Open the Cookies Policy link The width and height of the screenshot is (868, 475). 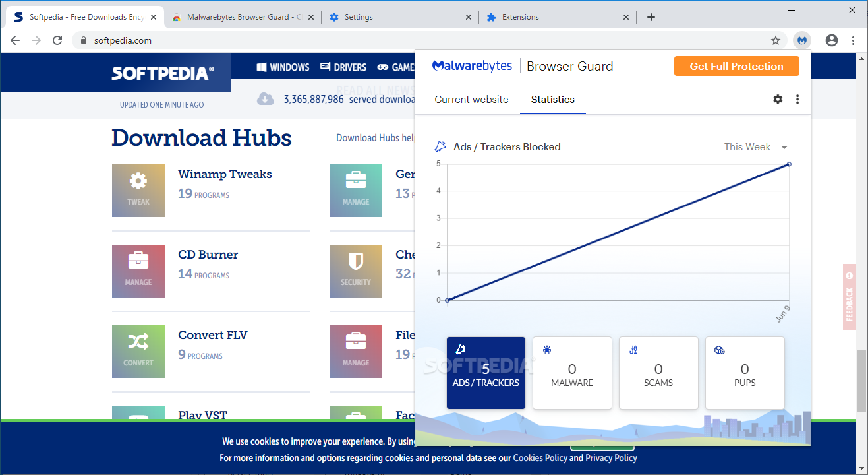pos(540,458)
